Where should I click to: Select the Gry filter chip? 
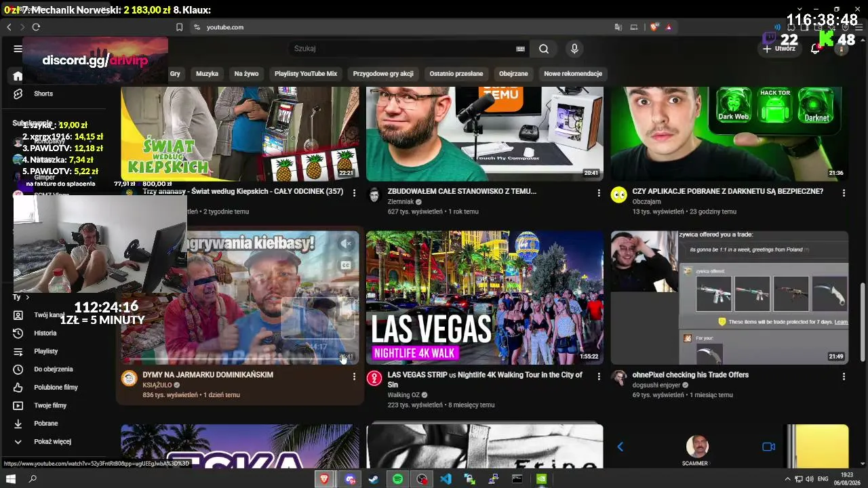[x=175, y=74]
